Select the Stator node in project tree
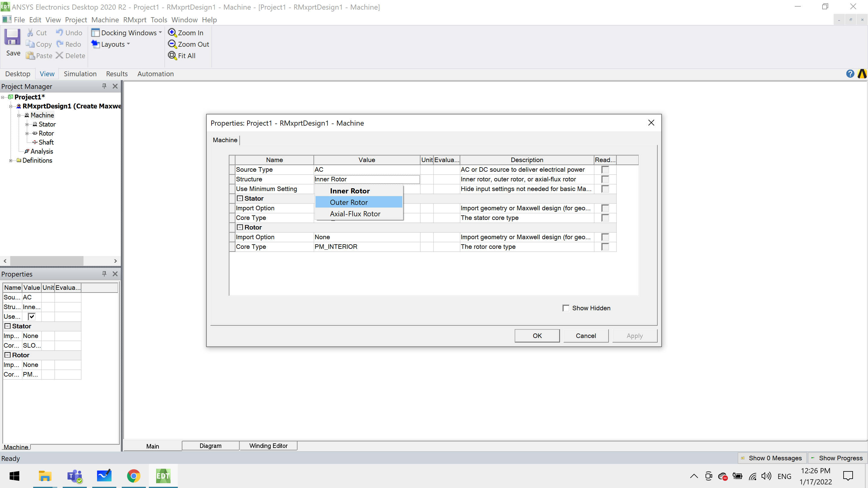 (47, 124)
